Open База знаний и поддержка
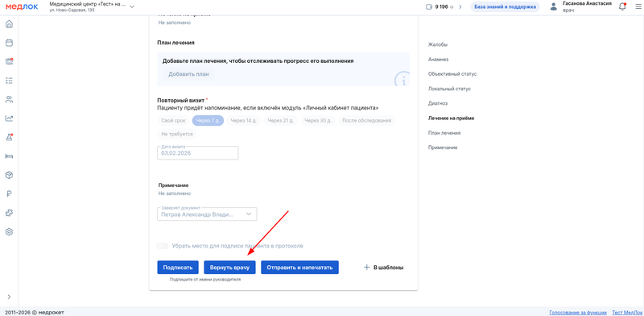Viewport: 644px width, 316px height. coord(506,7)
